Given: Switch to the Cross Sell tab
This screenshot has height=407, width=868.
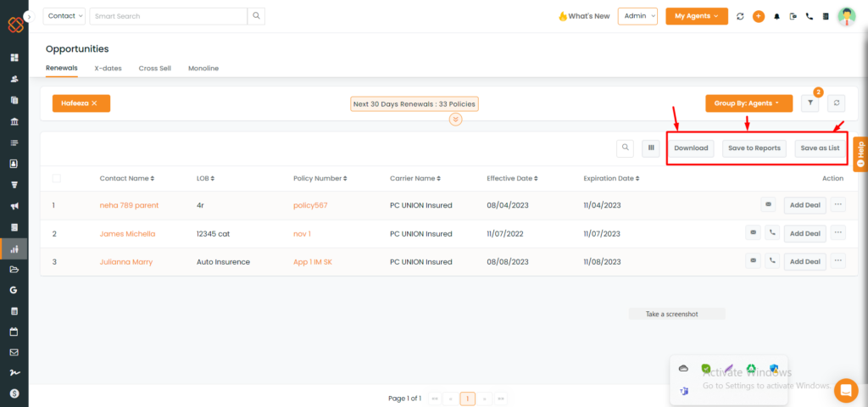Looking at the screenshot, I should pyautogui.click(x=155, y=68).
